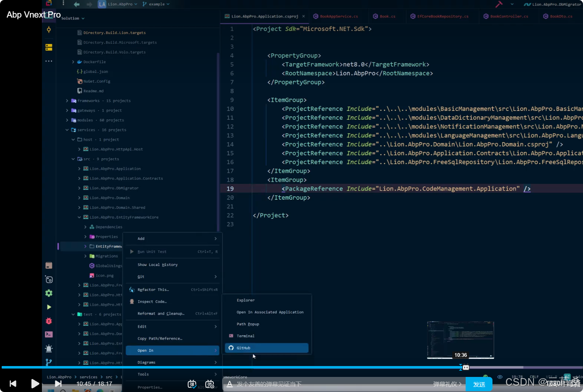Open Diagrams submenu

173,362
